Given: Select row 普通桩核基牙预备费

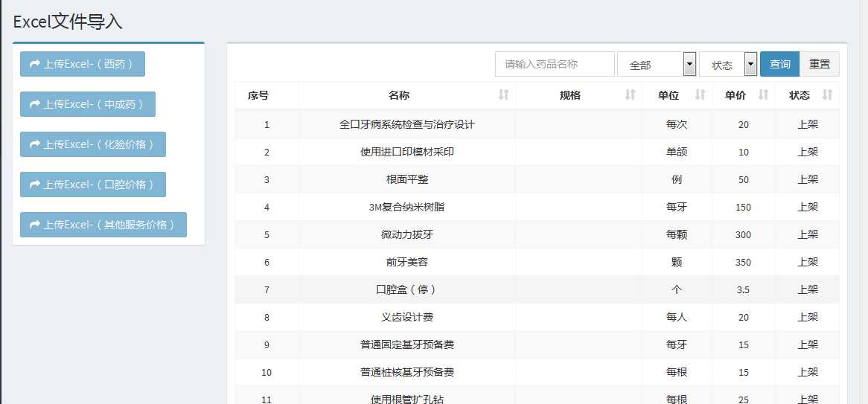Looking at the screenshot, I should (537, 373).
